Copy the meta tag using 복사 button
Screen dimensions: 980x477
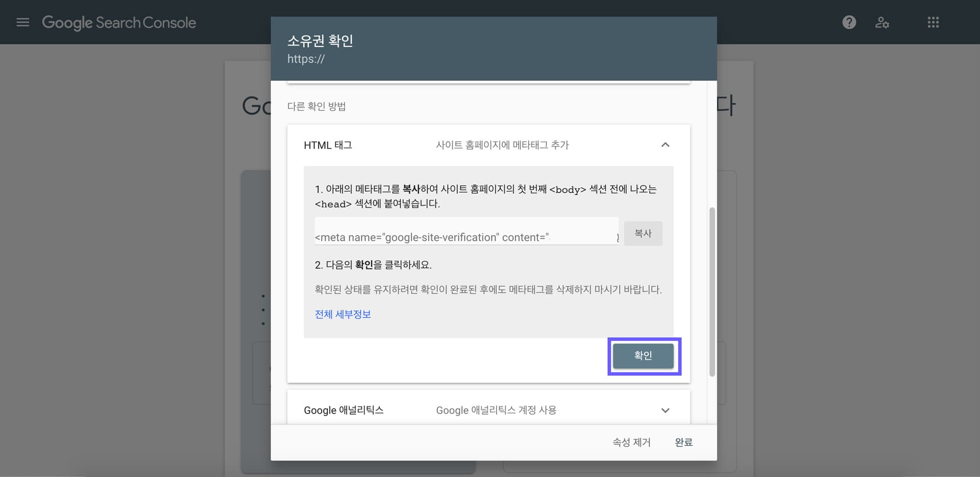[643, 233]
